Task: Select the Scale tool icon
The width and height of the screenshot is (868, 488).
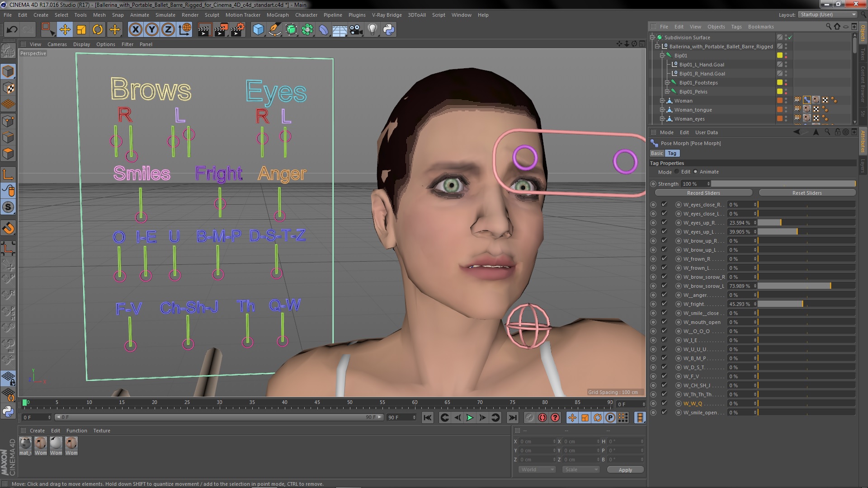Action: pyautogui.click(x=81, y=30)
